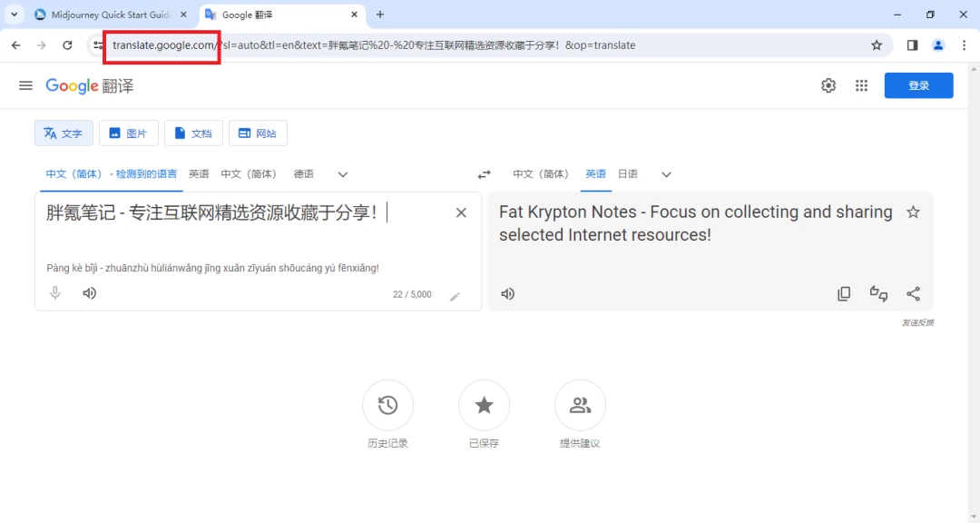The image size is (980, 523).
Task: Open Google Translate settings gear
Action: pyautogui.click(x=828, y=85)
